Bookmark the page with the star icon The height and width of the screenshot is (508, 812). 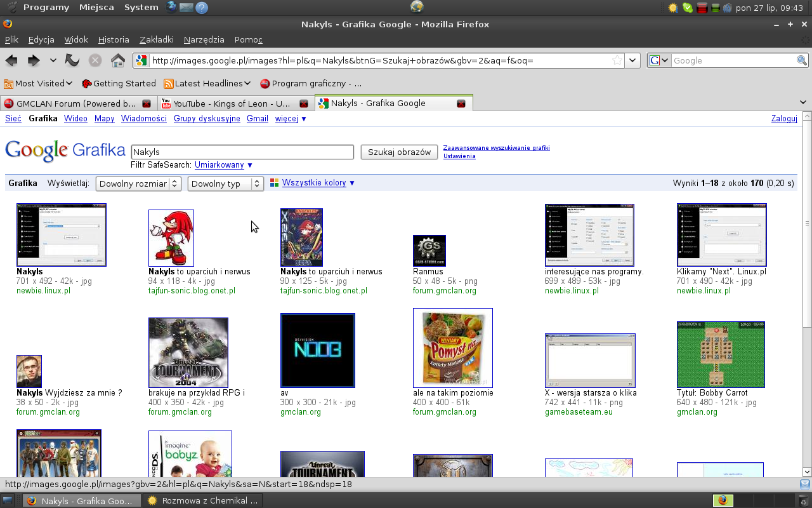click(x=617, y=60)
